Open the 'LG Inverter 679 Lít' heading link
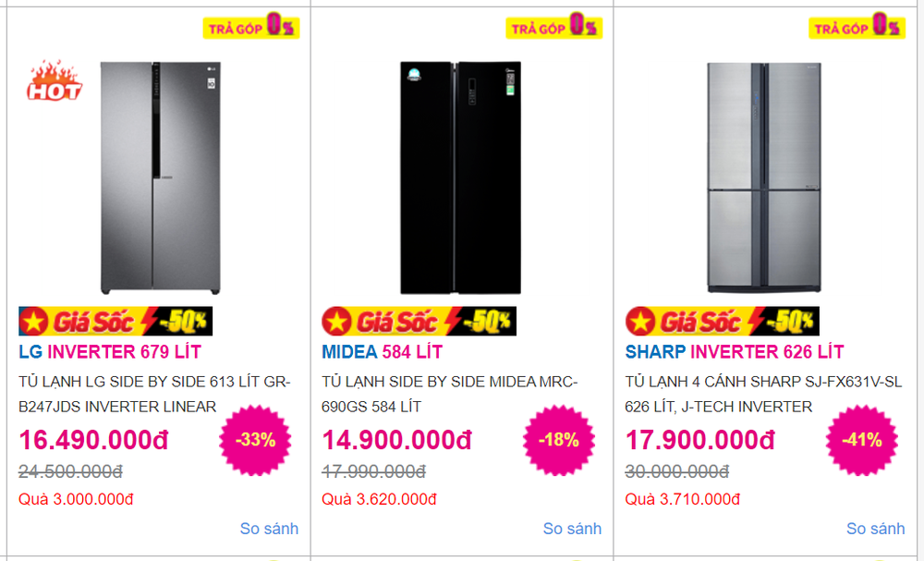This screenshot has height=561, width=924. 110,352
